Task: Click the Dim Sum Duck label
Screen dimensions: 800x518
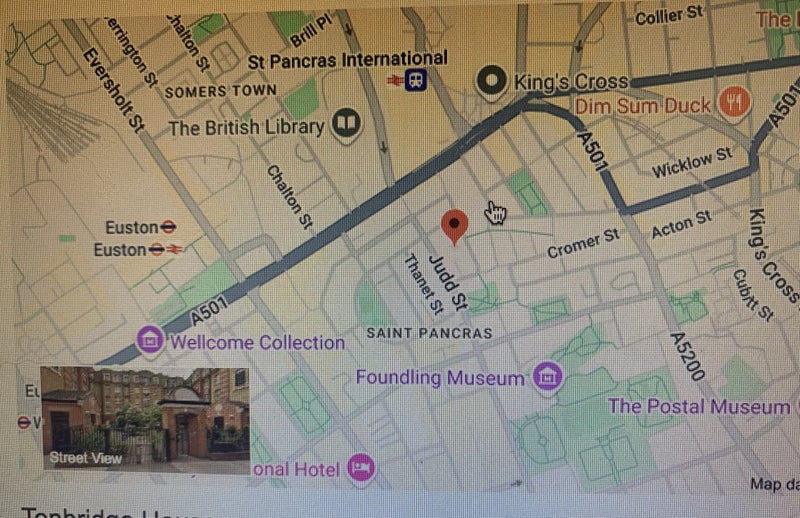Action: [642, 106]
